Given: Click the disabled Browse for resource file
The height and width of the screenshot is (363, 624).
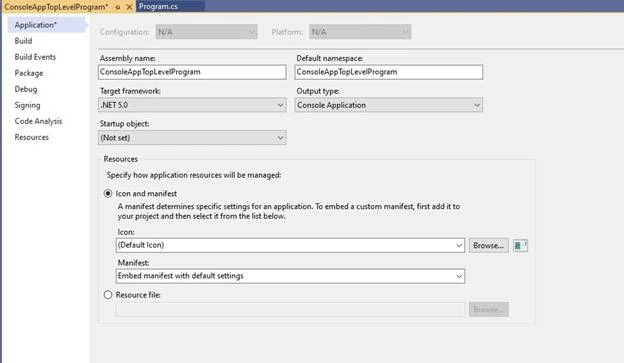Looking at the screenshot, I should click(x=488, y=309).
